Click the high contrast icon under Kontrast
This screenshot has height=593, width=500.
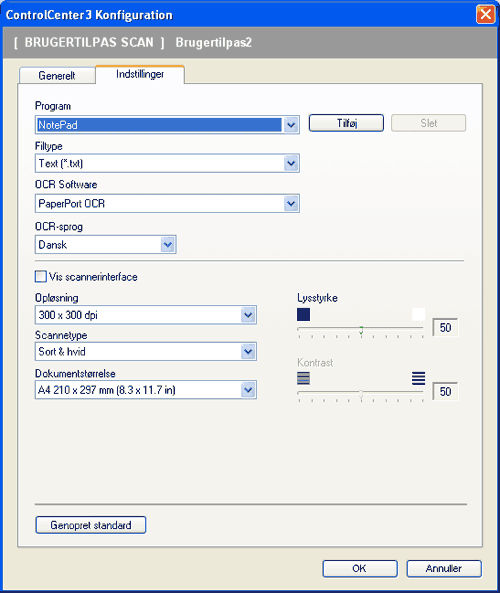418,378
